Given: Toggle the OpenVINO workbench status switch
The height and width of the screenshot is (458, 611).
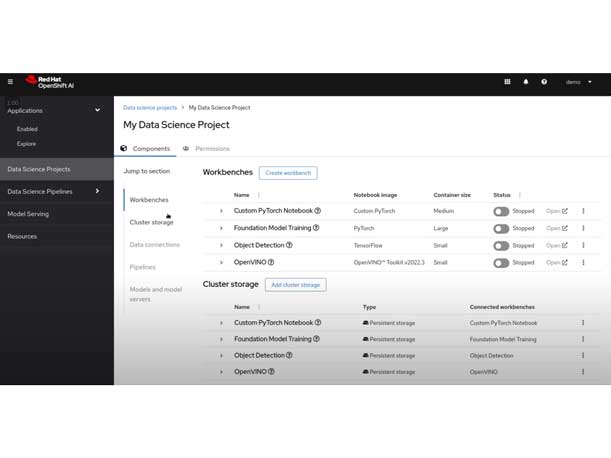Looking at the screenshot, I should click(x=501, y=262).
